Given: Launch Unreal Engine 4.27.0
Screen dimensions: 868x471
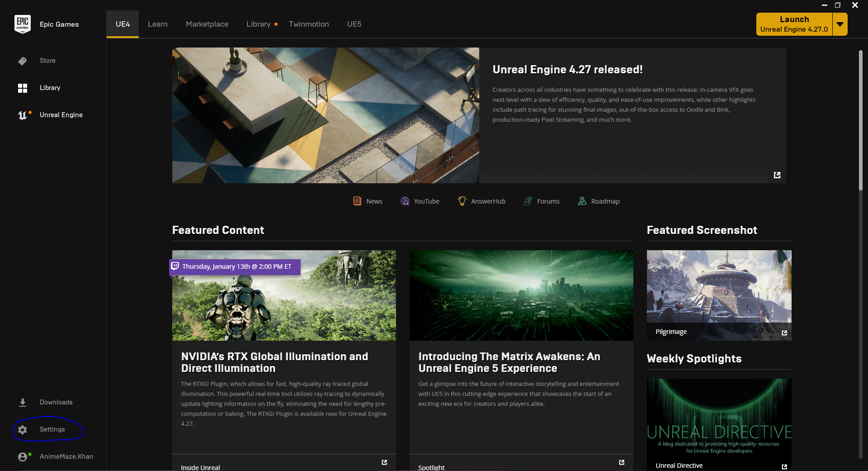Looking at the screenshot, I should click(x=794, y=24).
